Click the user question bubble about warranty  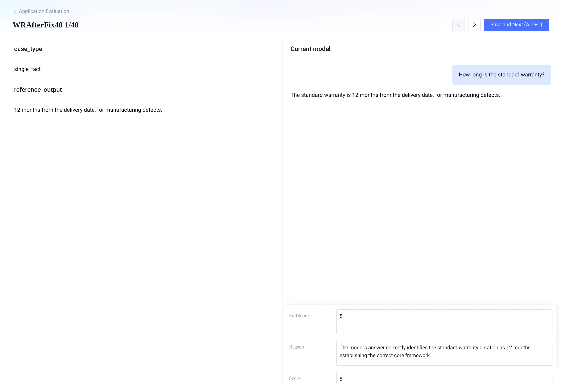tap(501, 75)
